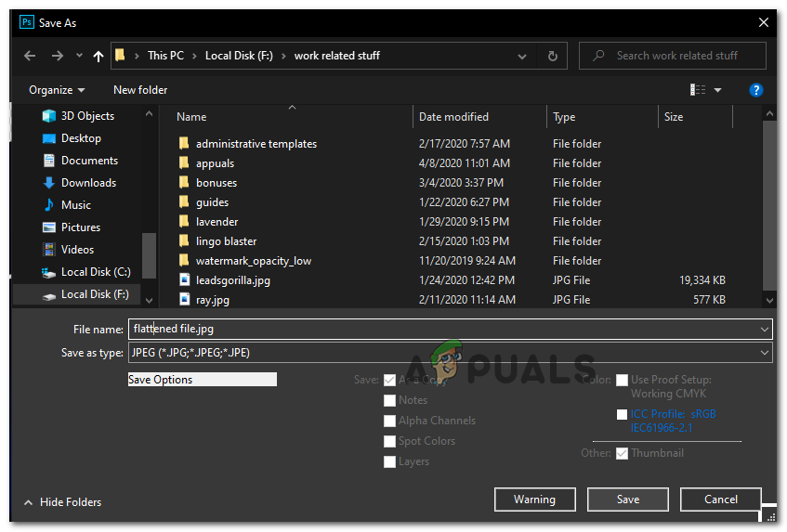
Task: Click the Forward navigation arrow
Action: (x=58, y=56)
